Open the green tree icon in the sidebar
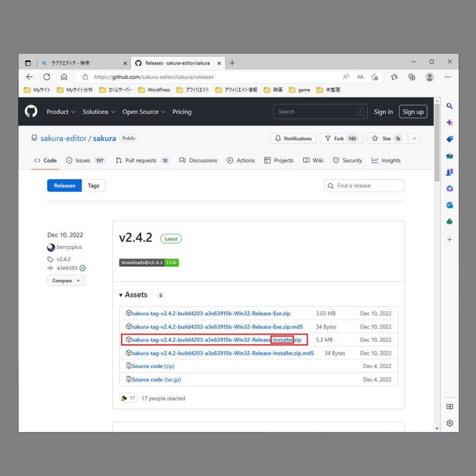476x476 pixels. click(450, 222)
